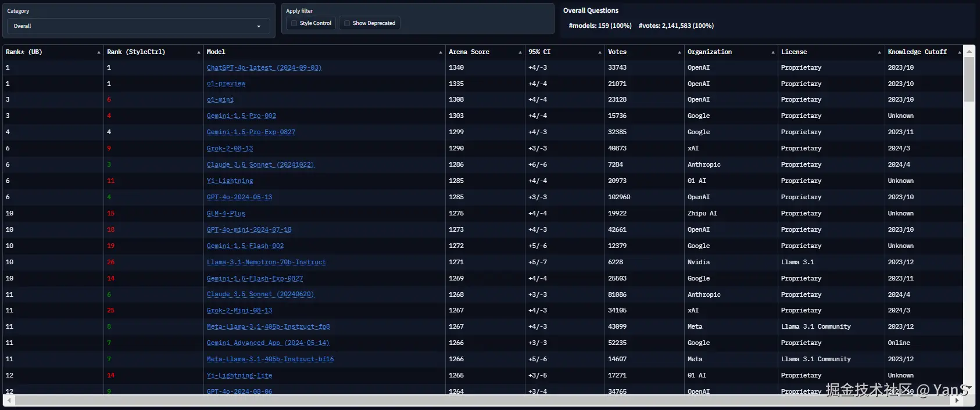Sort by Model column arrow

point(441,52)
